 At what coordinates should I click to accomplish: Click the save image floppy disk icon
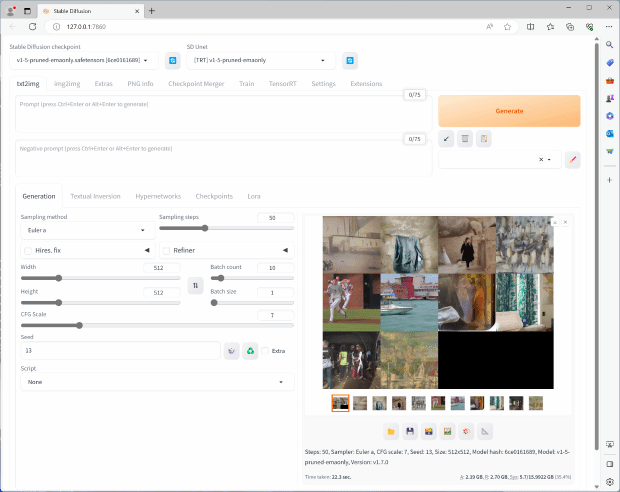click(x=410, y=431)
